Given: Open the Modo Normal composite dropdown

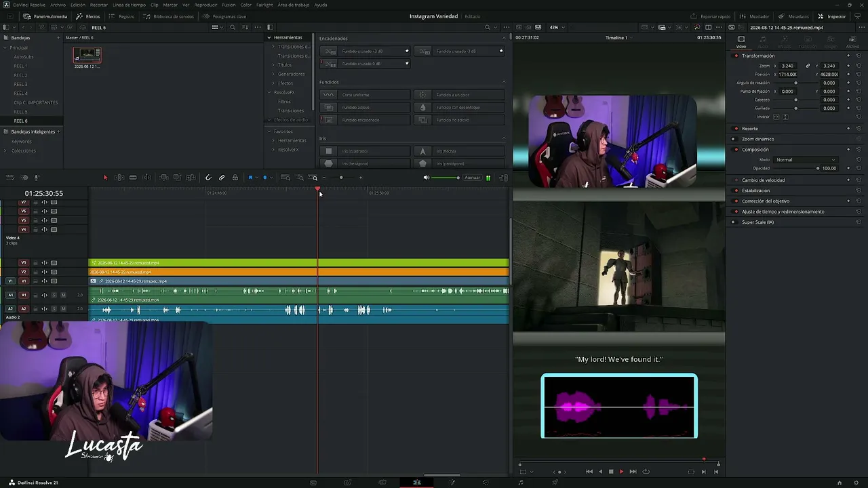Looking at the screenshot, I should (806, 160).
